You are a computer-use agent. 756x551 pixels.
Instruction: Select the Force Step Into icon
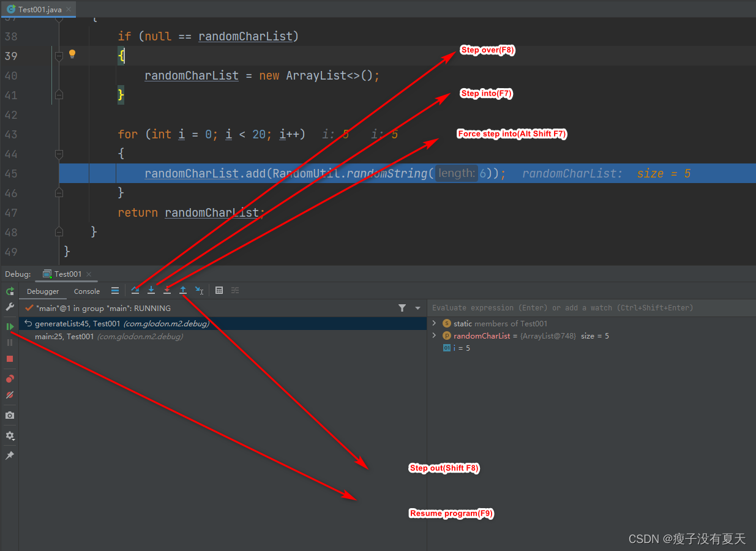coord(167,290)
